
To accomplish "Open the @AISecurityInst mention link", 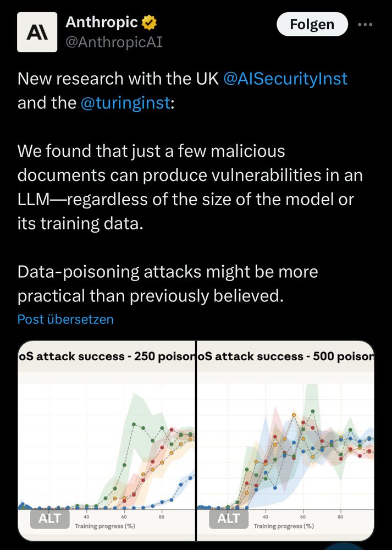I will [x=285, y=79].
